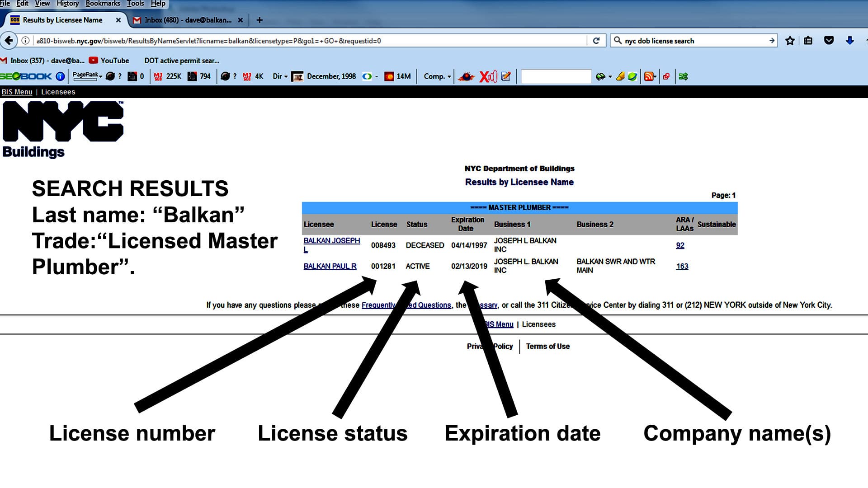Image resolution: width=868 pixels, height=488 pixels.
Task: Click license number 008493
Action: tap(383, 245)
